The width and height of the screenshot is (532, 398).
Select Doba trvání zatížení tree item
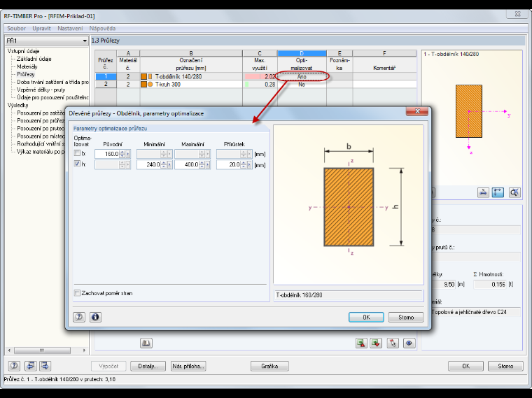click(x=52, y=82)
